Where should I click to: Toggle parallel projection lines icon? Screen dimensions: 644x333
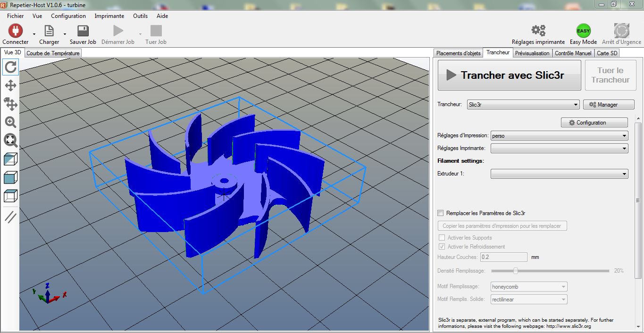(x=10, y=217)
